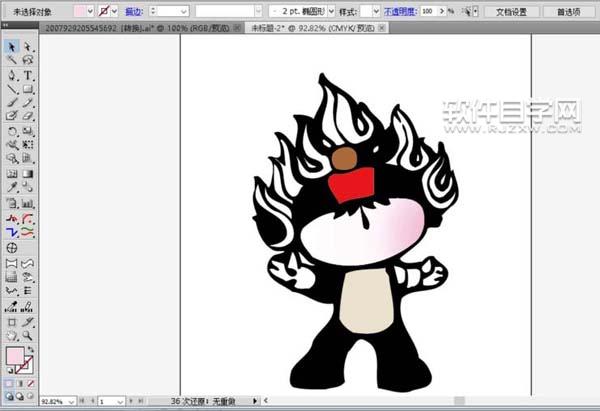Select the Mesh tool

click(12, 174)
